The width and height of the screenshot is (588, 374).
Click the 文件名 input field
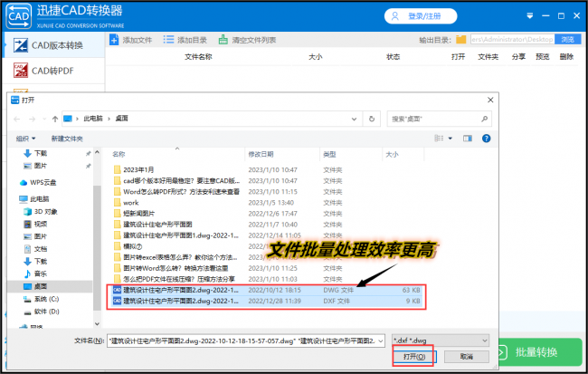242,340
